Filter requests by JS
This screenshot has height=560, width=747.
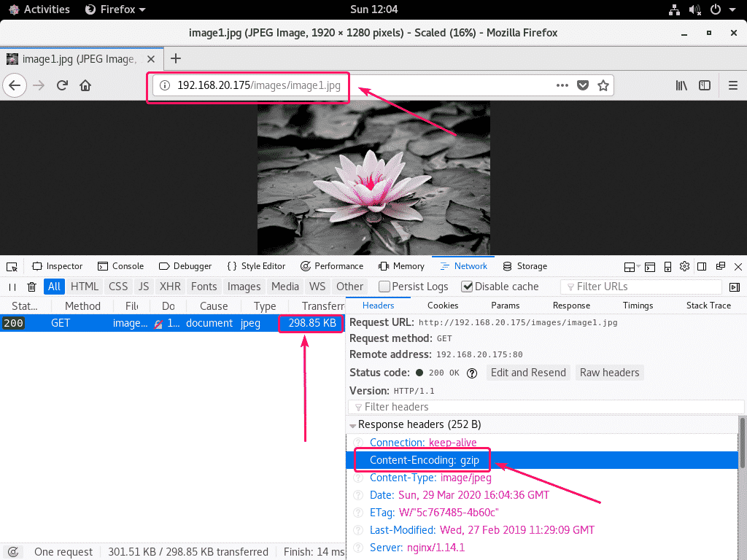(x=144, y=287)
